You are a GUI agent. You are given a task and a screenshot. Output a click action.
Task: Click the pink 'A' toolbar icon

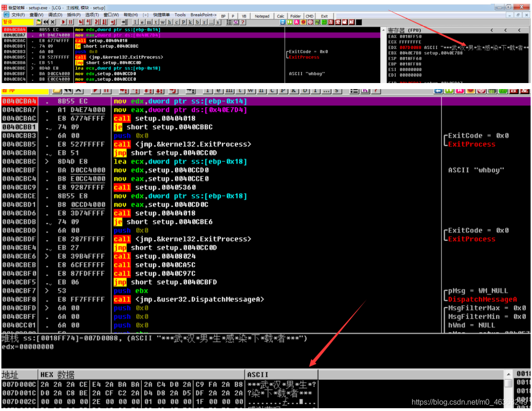296,22
